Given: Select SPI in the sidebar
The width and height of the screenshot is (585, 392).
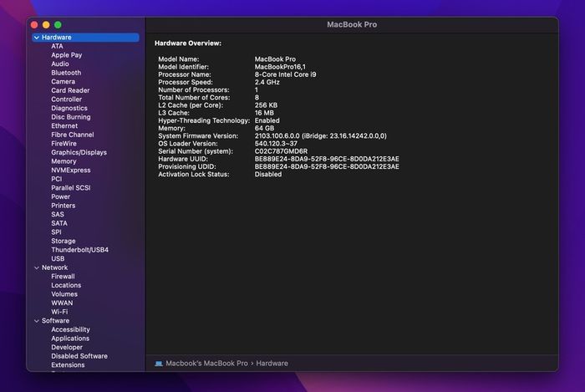Looking at the screenshot, I should (x=56, y=232).
